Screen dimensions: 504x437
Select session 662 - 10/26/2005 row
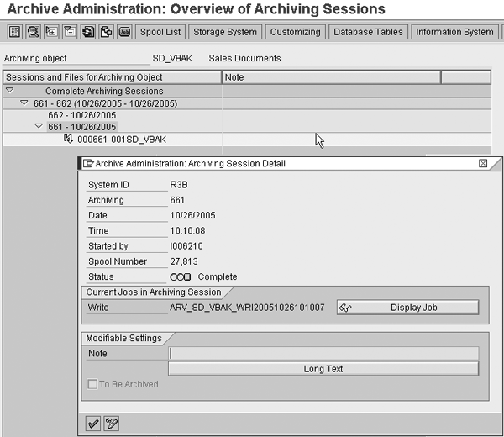82,115
